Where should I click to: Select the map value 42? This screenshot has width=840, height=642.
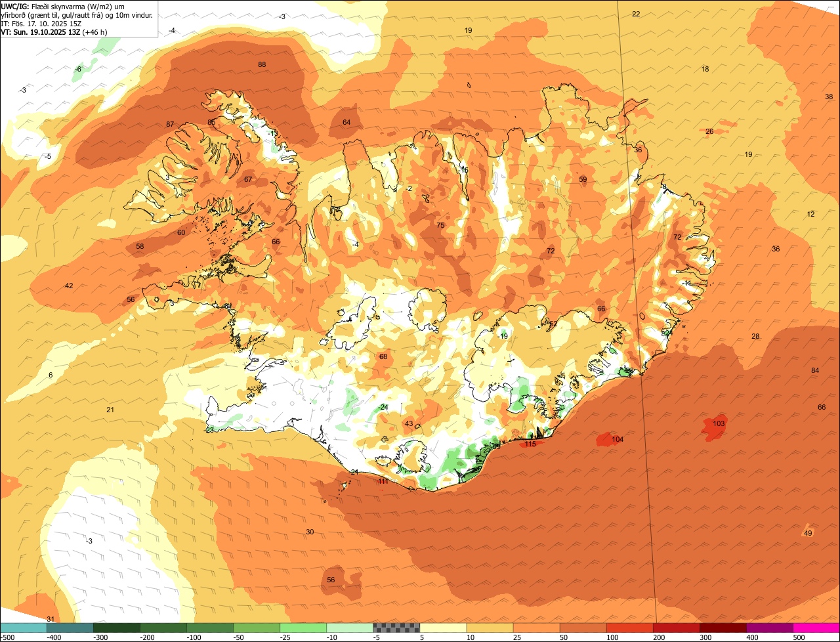[x=69, y=286]
